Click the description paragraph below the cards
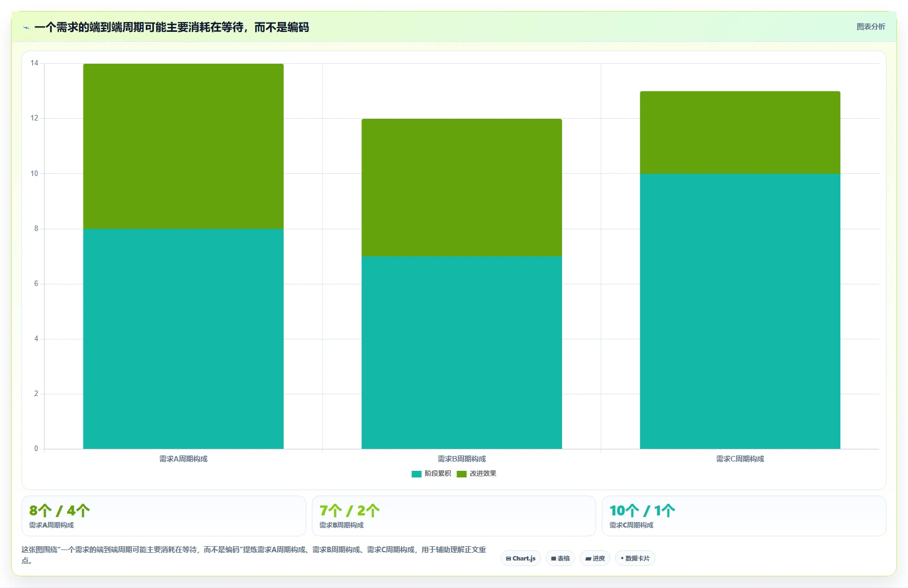This screenshot has width=908, height=588. [254, 555]
